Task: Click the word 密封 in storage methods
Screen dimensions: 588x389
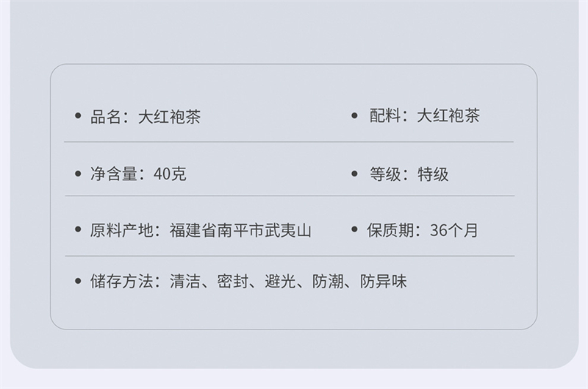Action: [232, 281]
